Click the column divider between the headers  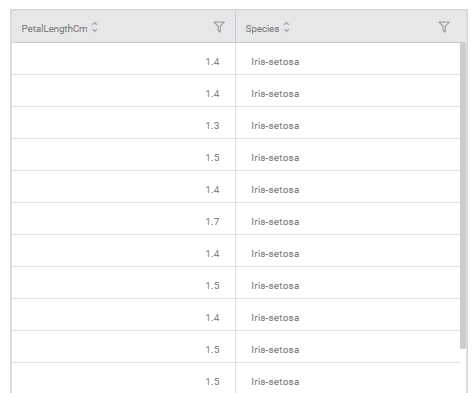click(x=235, y=27)
